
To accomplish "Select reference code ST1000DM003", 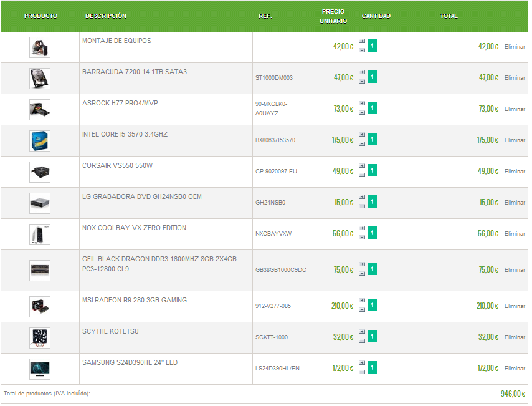I will point(274,78).
